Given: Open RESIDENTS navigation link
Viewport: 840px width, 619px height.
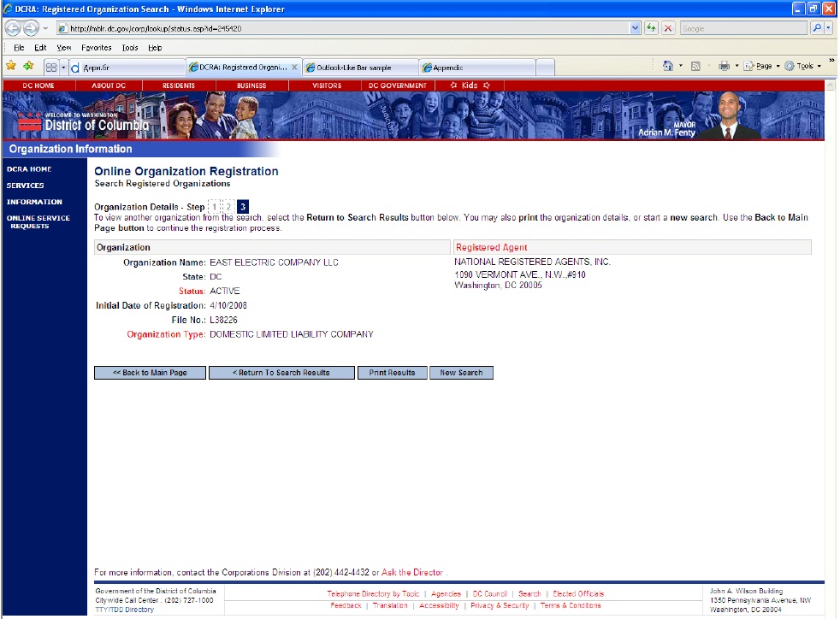Looking at the screenshot, I should [x=179, y=85].
